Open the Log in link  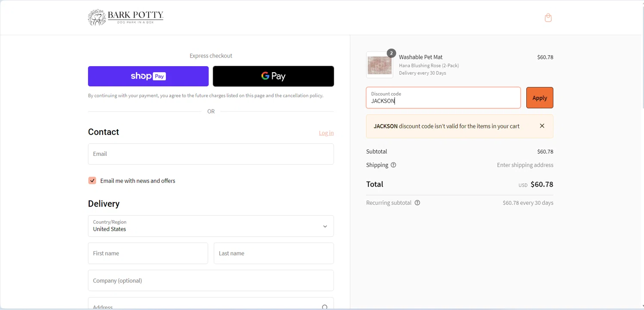pos(326,133)
